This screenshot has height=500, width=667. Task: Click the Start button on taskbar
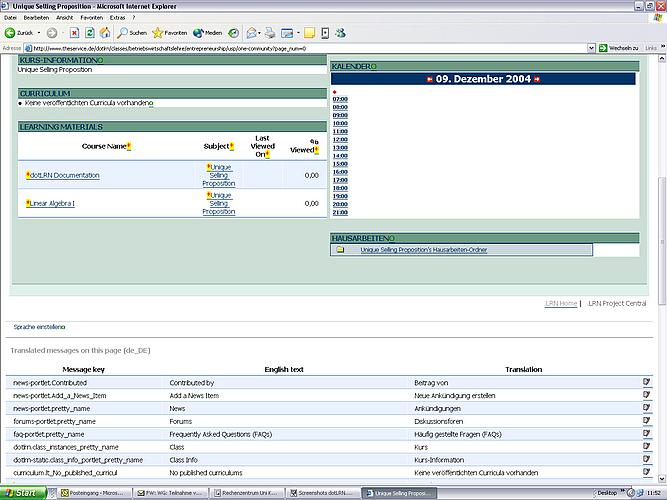[23, 493]
